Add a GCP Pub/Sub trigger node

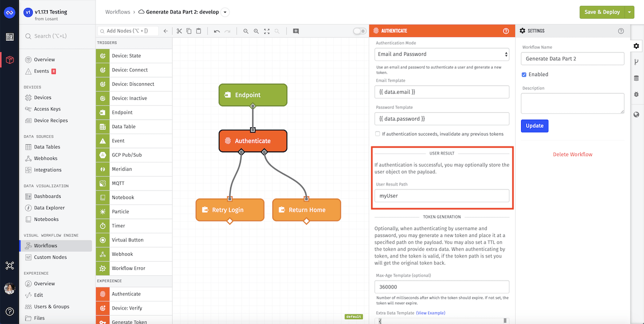(x=134, y=155)
